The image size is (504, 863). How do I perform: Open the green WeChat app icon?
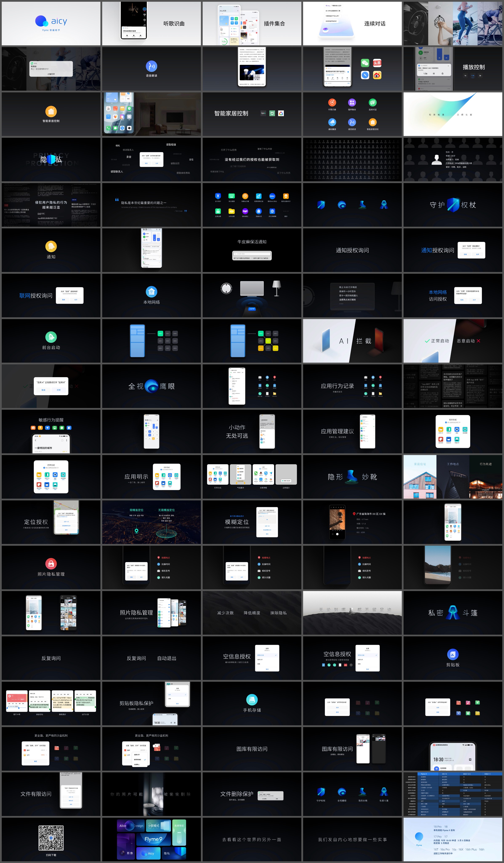[x=365, y=63]
